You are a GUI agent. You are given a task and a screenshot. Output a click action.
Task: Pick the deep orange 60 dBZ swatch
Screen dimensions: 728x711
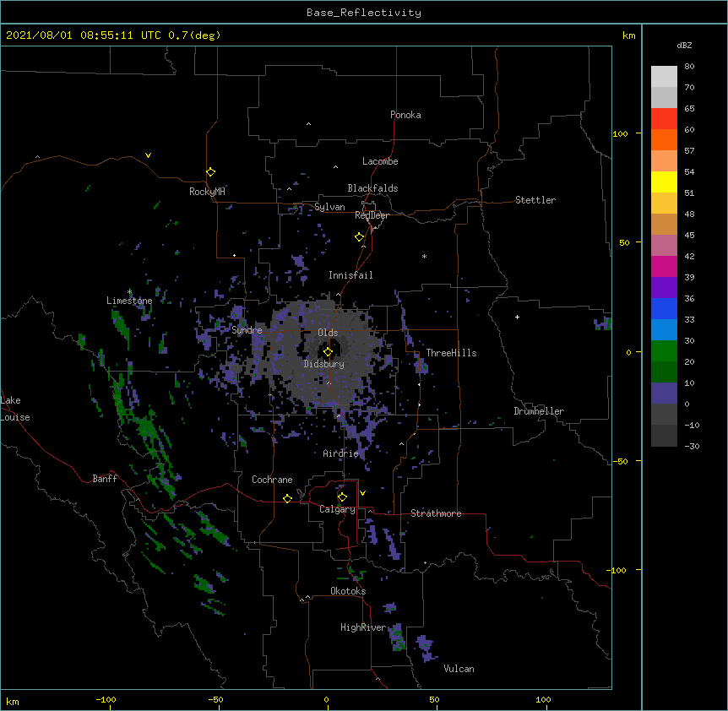664,139
